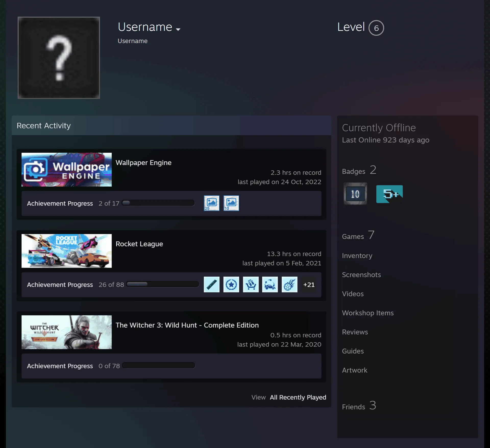The image size is (490, 448).
Task: Click the 5+ game collector badge
Action: pos(389,194)
